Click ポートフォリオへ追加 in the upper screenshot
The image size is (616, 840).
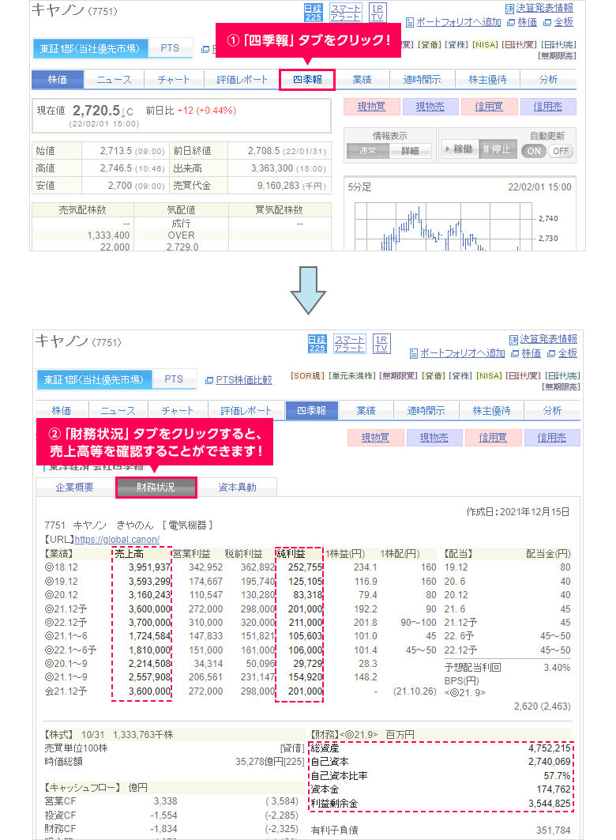click(x=458, y=22)
